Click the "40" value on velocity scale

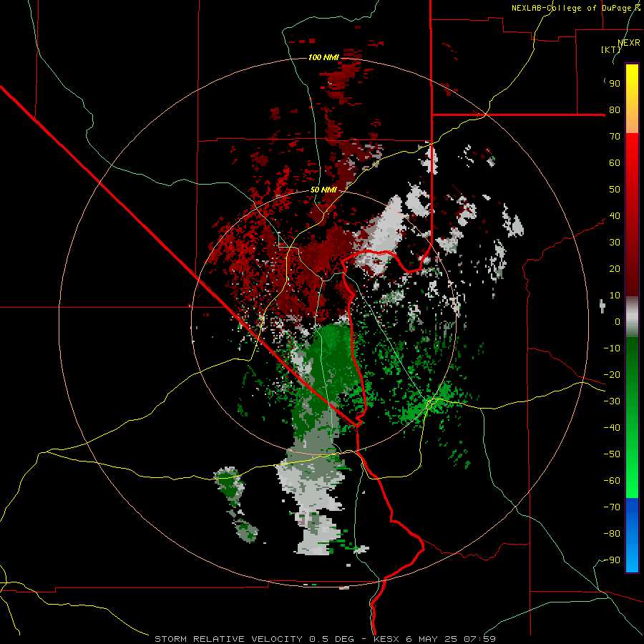(x=615, y=216)
